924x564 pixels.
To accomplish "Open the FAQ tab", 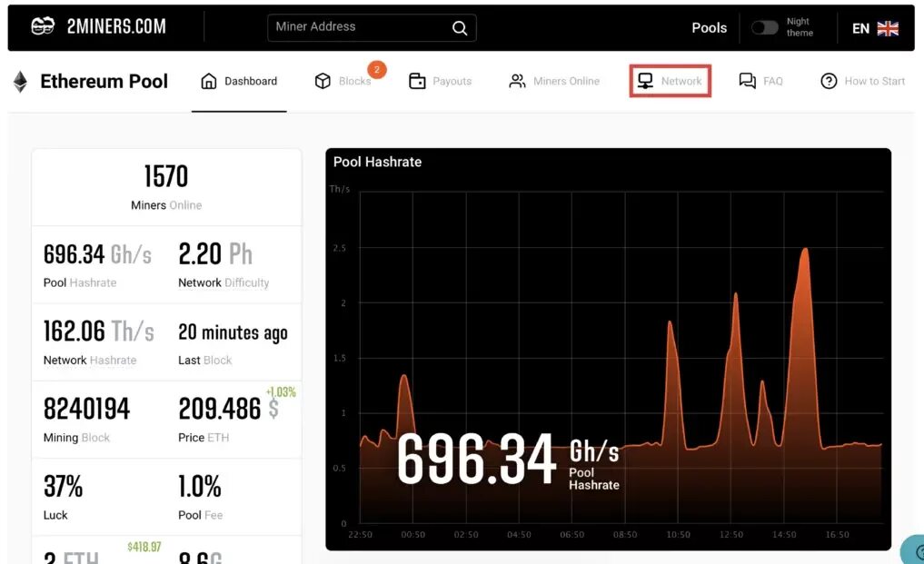I will (x=760, y=82).
